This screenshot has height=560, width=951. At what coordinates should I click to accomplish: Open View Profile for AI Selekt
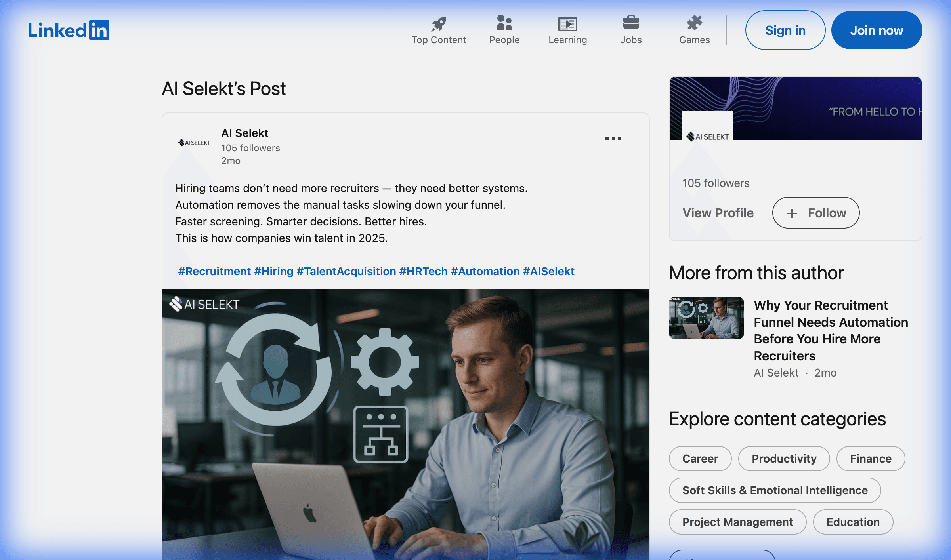pyautogui.click(x=718, y=213)
